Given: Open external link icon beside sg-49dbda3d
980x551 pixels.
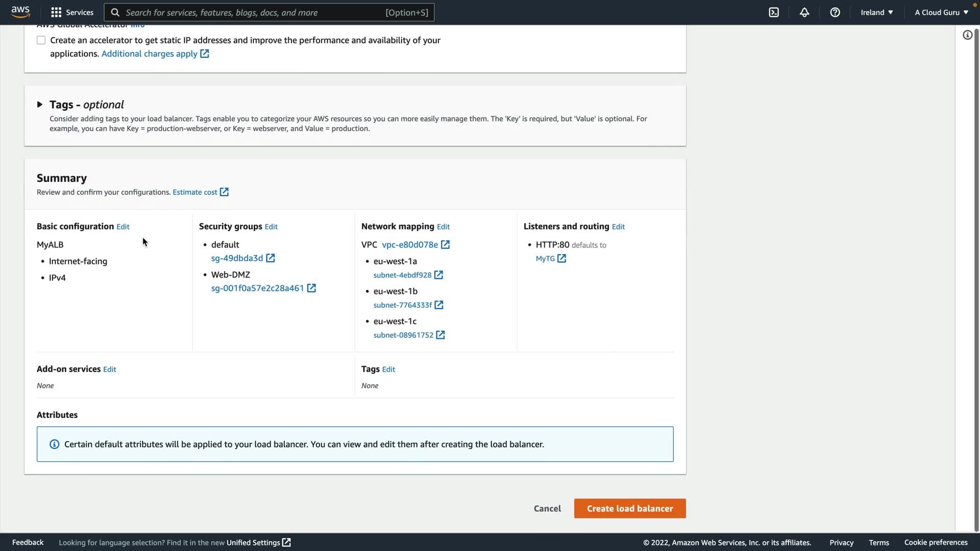Looking at the screenshot, I should click(x=271, y=259).
